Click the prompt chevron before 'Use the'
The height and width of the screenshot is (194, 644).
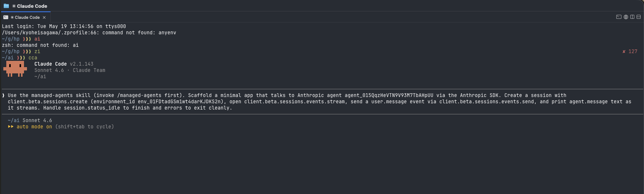click(3, 95)
